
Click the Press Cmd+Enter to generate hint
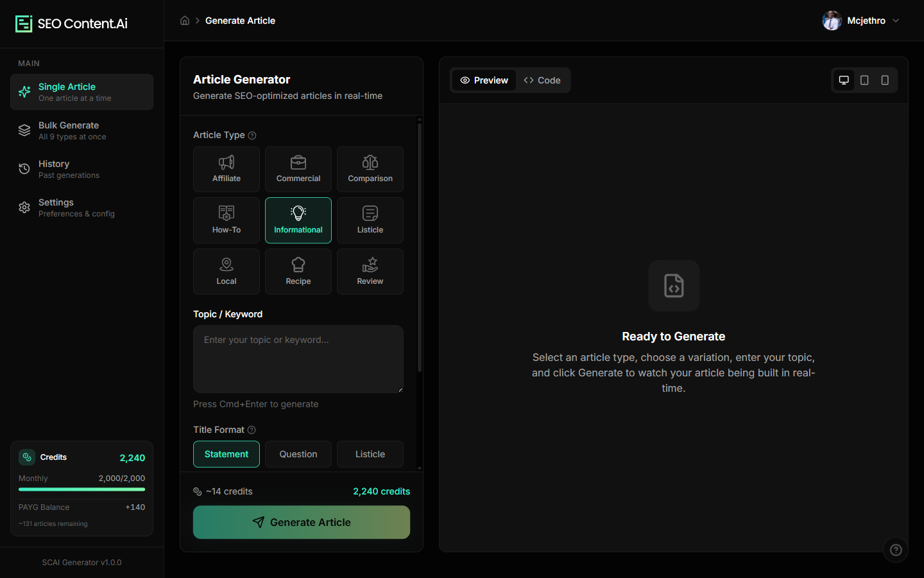click(x=256, y=404)
